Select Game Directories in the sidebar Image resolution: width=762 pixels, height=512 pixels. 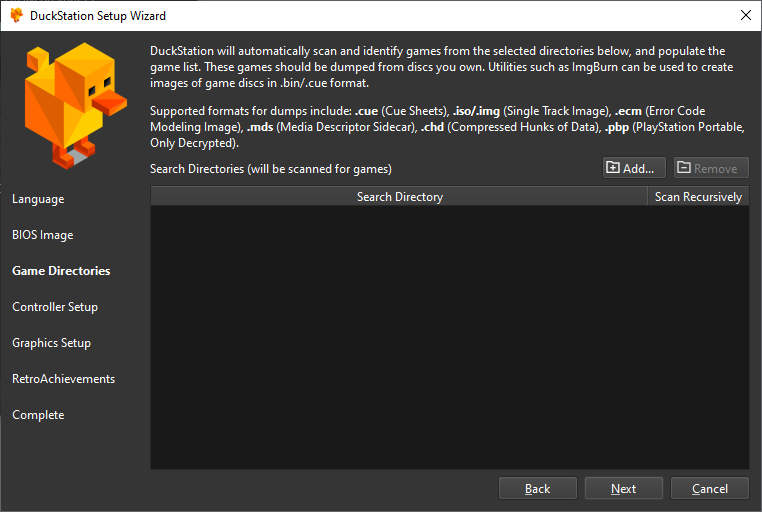61,271
